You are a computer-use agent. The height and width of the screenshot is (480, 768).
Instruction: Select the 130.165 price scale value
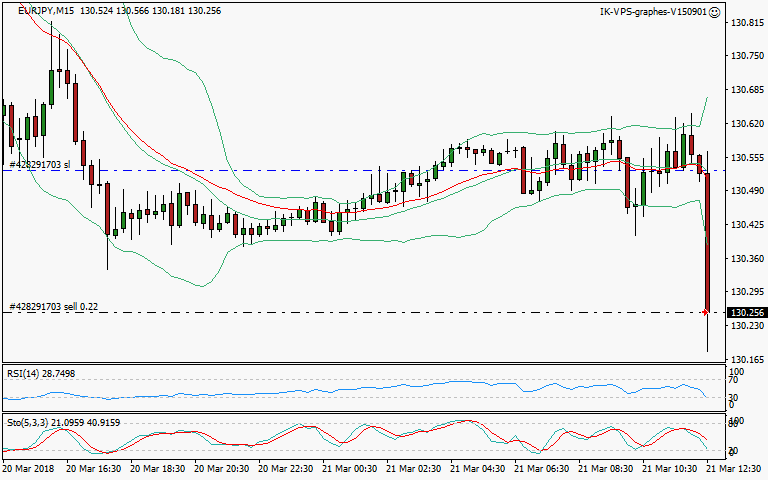coord(747,359)
